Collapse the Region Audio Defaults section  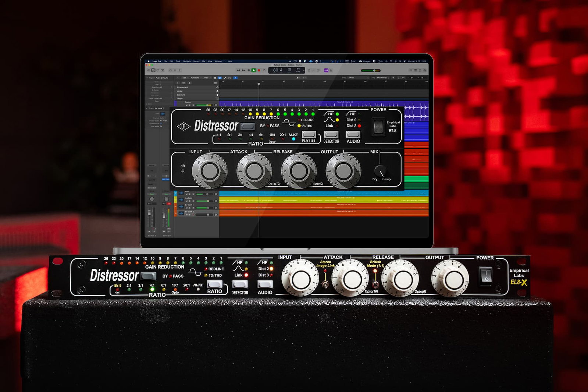tap(147, 78)
